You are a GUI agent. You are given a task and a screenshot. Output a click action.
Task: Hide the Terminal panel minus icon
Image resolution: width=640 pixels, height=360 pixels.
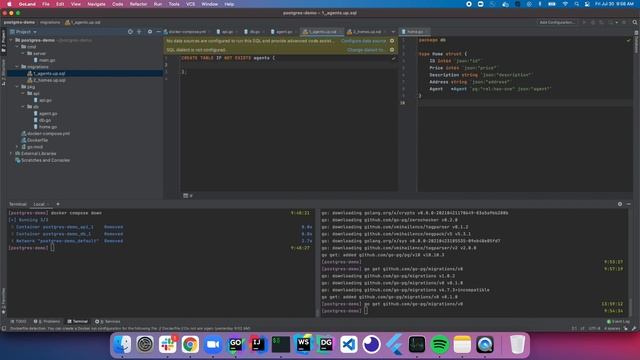click(x=629, y=204)
